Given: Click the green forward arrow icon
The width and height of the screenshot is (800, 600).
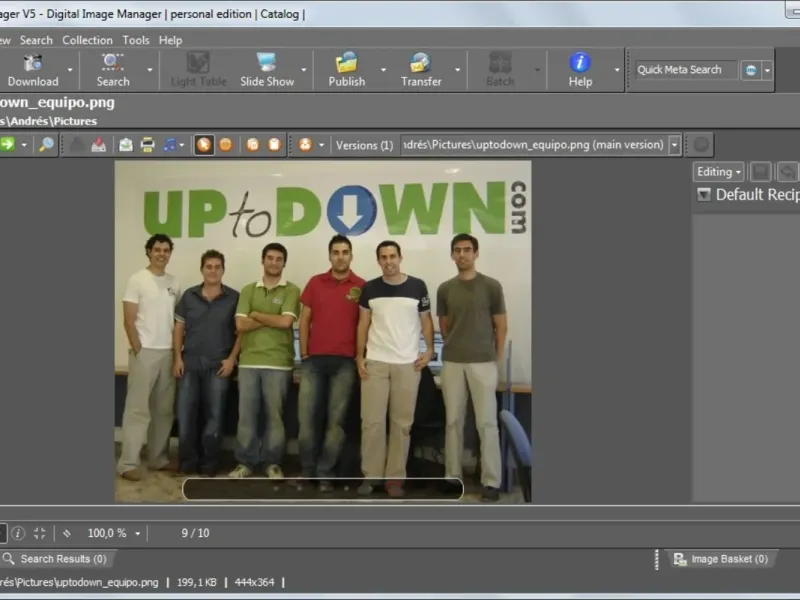Looking at the screenshot, I should [7, 144].
